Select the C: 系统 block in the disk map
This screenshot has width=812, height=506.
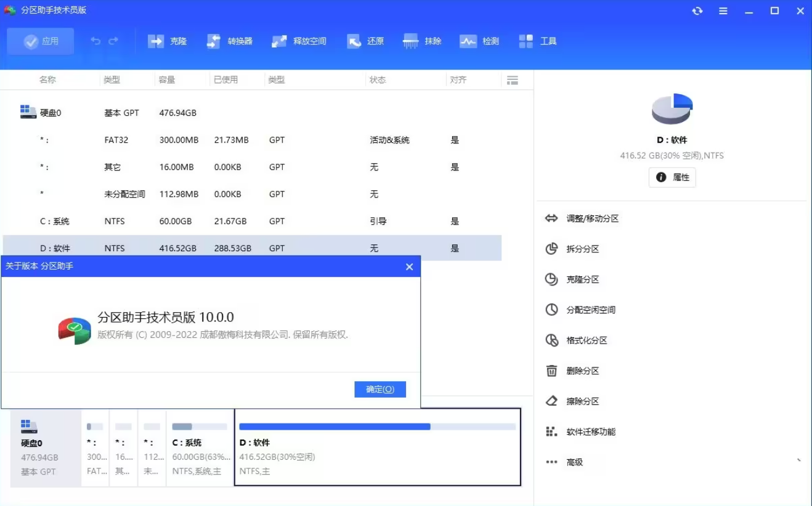coord(200,448)
